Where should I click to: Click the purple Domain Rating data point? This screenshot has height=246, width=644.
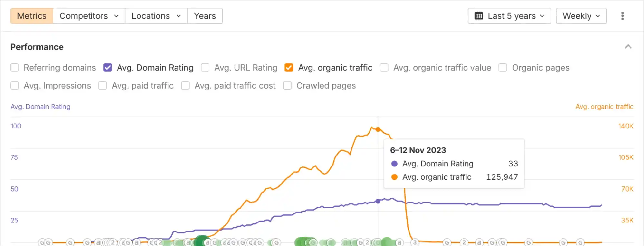point(378,201)
